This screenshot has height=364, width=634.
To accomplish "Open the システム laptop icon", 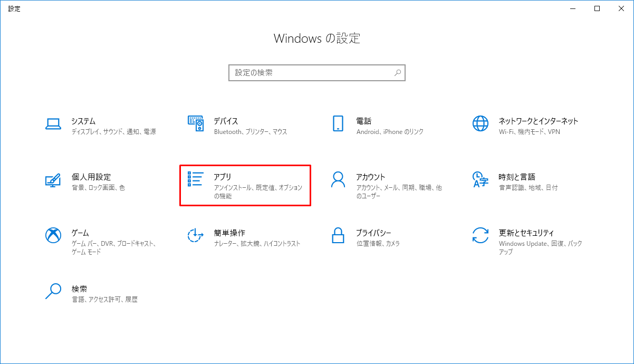I will pos(54,123).
